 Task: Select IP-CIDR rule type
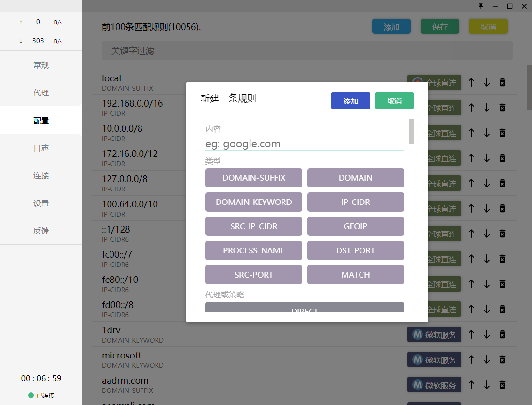356,202
